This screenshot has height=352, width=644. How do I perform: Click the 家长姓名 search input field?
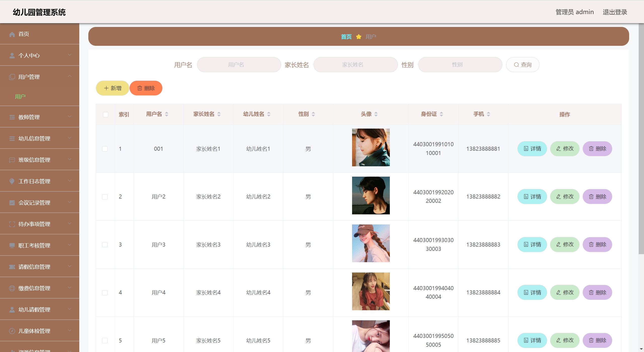point(355,65)
